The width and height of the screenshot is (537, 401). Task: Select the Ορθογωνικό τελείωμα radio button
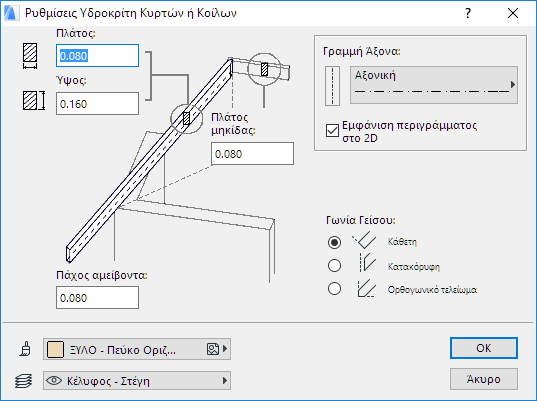334,289
